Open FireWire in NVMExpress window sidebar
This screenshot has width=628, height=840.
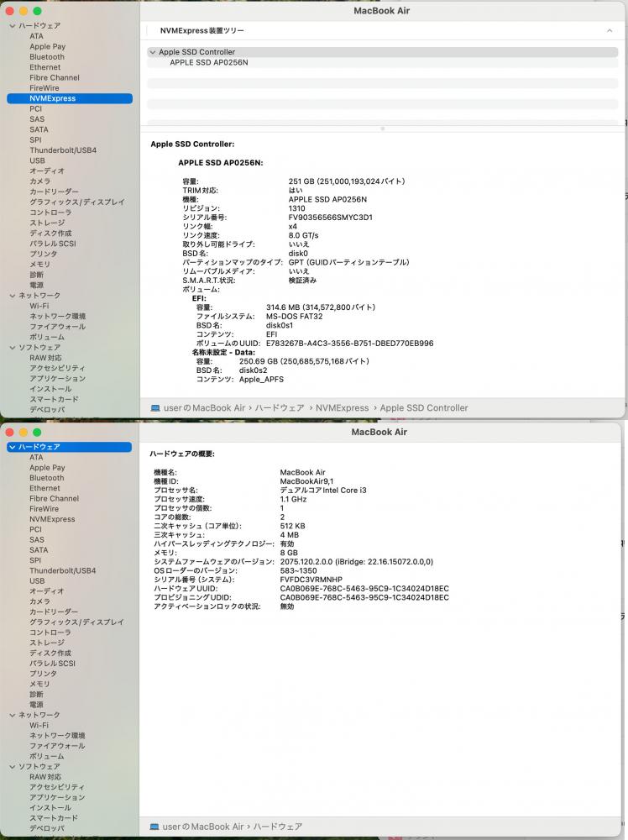(x=44, y=88)
